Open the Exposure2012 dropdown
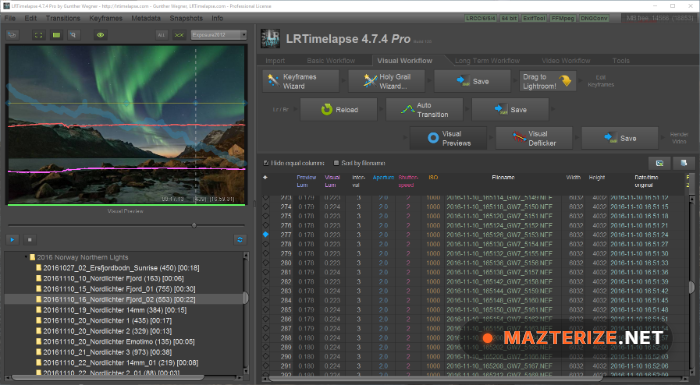Viewport: 700px width, 385px height. (x=218, y=35)
